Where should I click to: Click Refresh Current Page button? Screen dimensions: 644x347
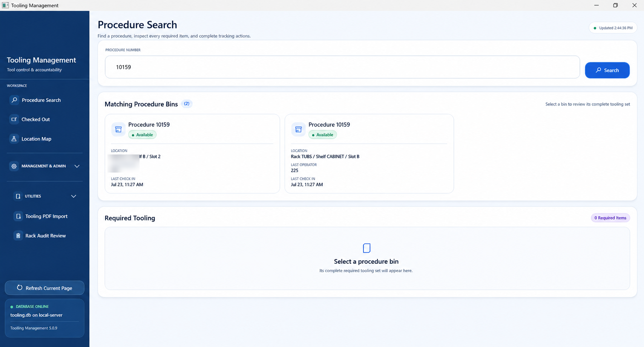click(44, 288)
